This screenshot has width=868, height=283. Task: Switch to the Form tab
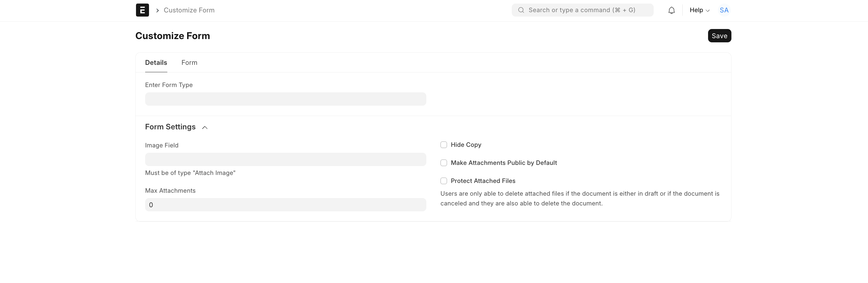pyautogui.click(x=189, y=63)
